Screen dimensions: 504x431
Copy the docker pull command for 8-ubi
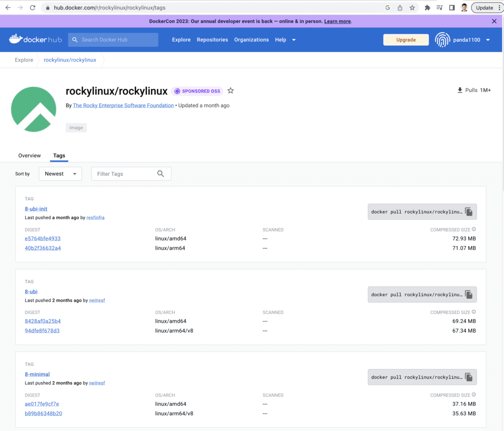[469, 295]
